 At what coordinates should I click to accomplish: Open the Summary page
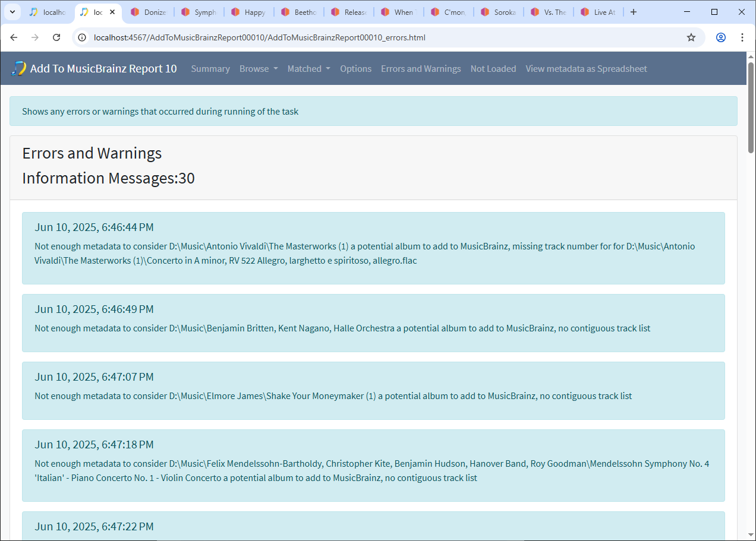coord(210,68)
